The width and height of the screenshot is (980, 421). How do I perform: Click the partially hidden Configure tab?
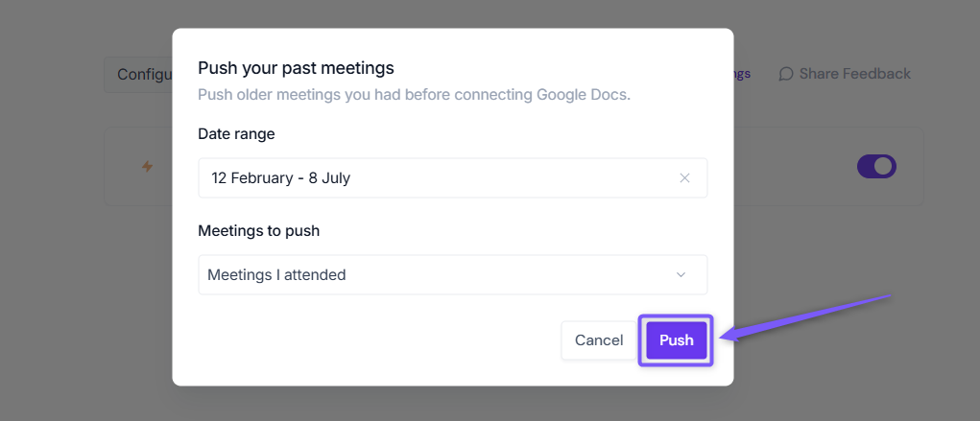[x=138, y=75]
